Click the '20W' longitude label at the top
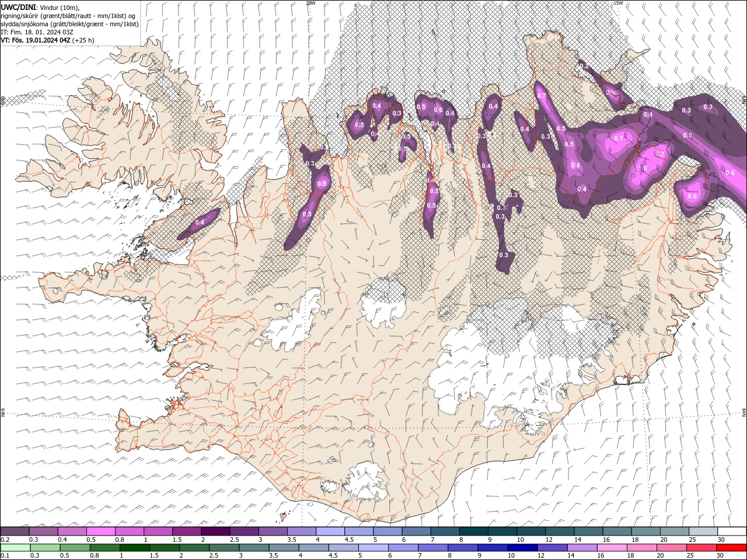The image size is (747, 560). click(310, 3)
